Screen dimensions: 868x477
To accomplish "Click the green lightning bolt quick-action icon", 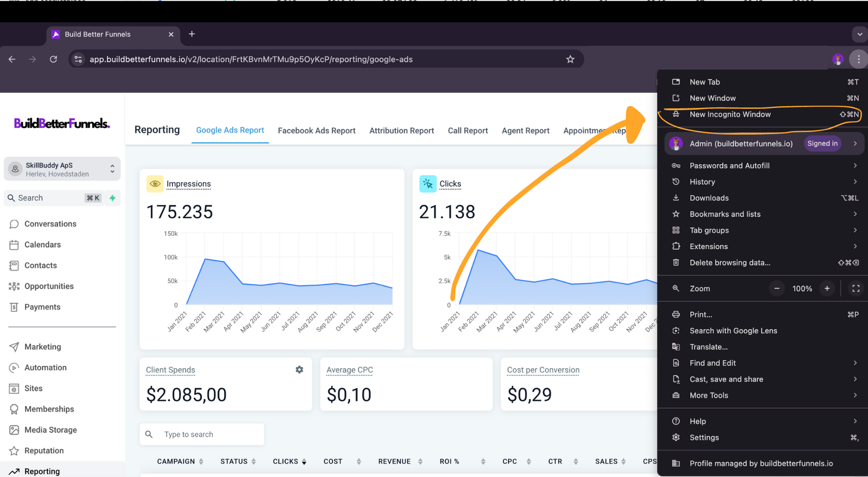I will pos(112,198).
